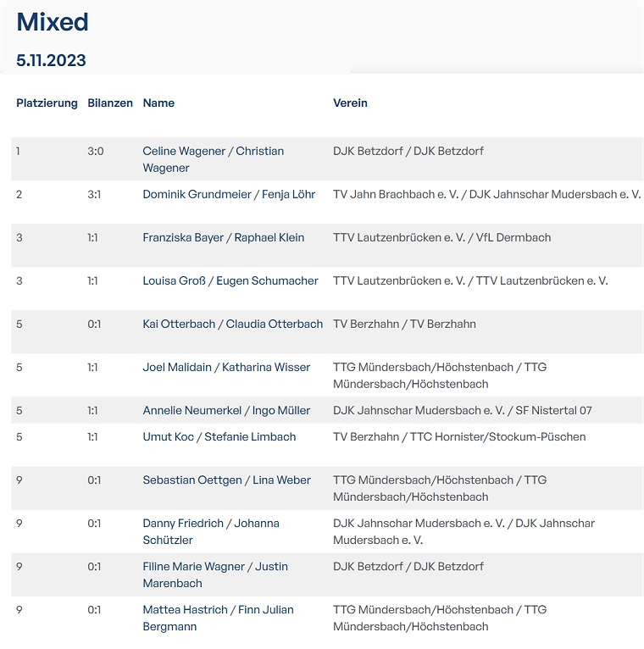
Task: Click the Name column header
Action: coord(158,103)
